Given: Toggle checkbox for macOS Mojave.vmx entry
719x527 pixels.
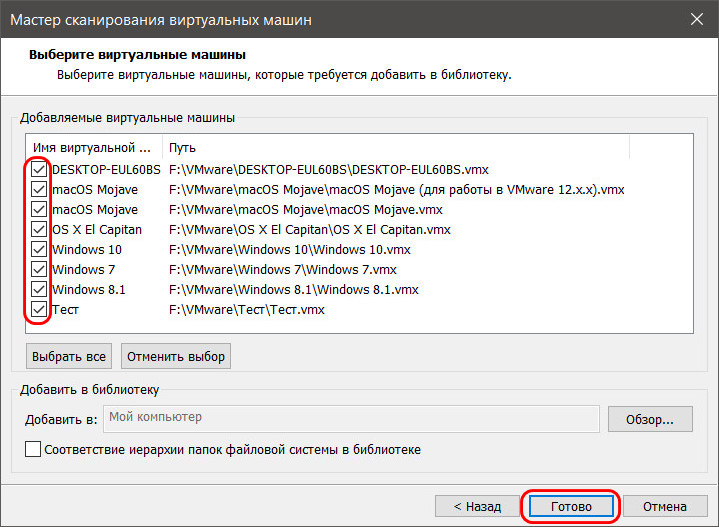Looking at the screenshot, I should click(39, 210).
